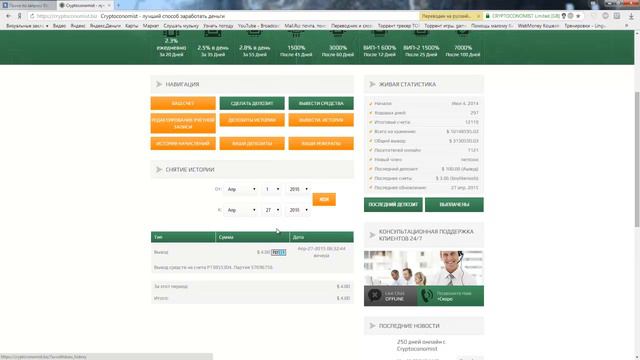This screenshot has width=640, height=360.
Task: Click the browser back arrow
Action: (8, 16)
